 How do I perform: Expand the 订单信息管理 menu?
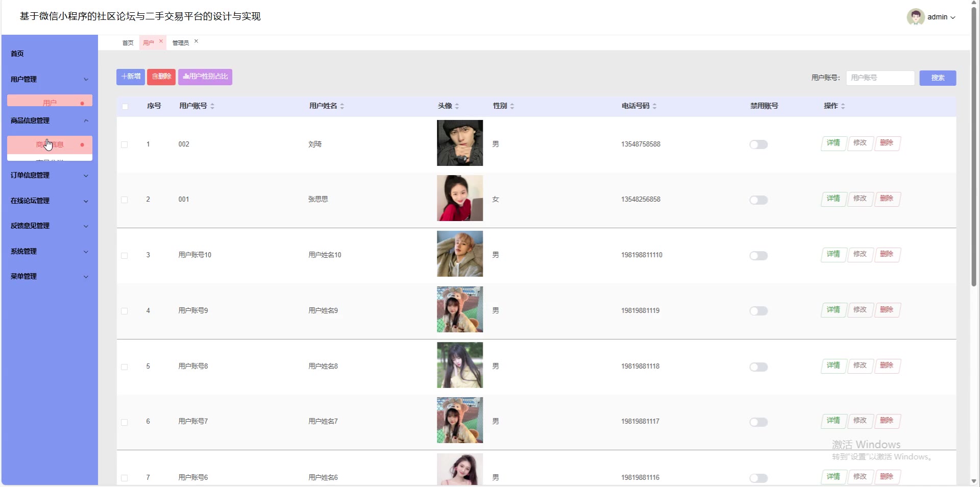[x=49, y=175]
